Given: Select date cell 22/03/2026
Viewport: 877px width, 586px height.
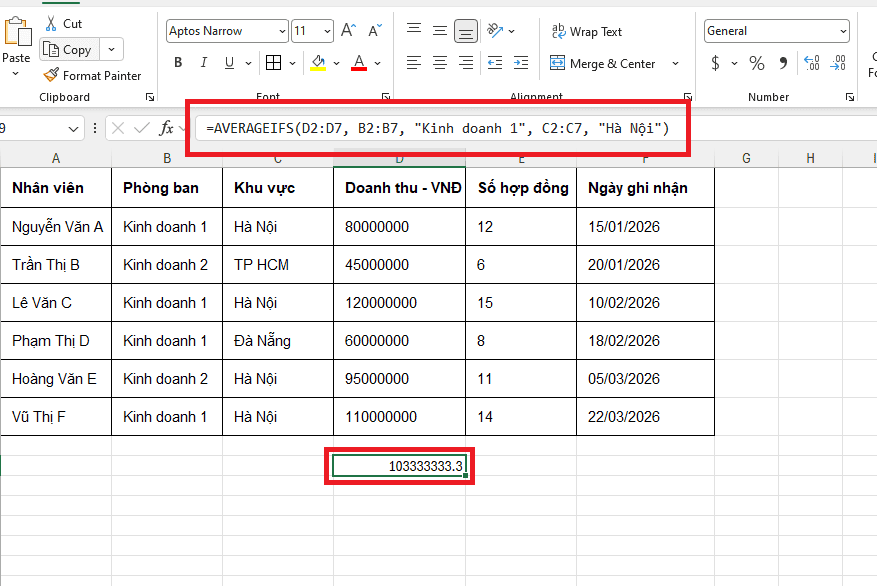Looking at the screenshot, I should pyautogui.click(x=645, y=417).
